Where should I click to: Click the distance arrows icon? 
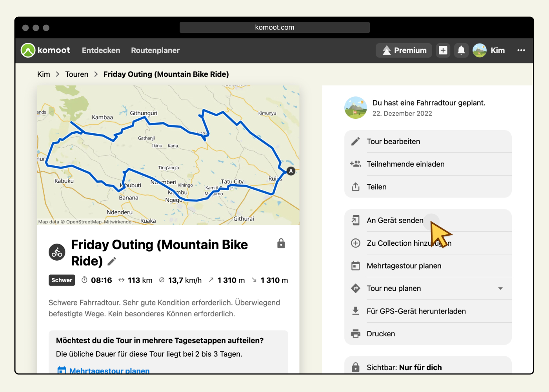point(121,280)
